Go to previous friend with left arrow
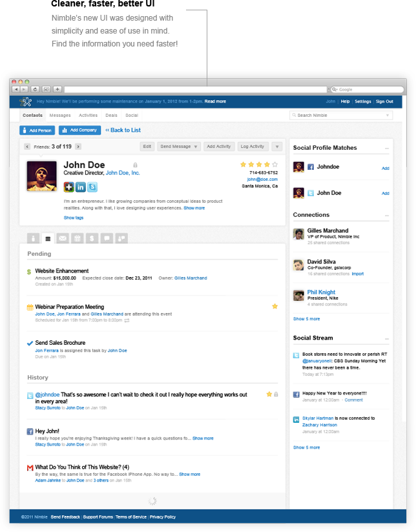This screenshot has width=416, height=532. [x=27, y=147]
